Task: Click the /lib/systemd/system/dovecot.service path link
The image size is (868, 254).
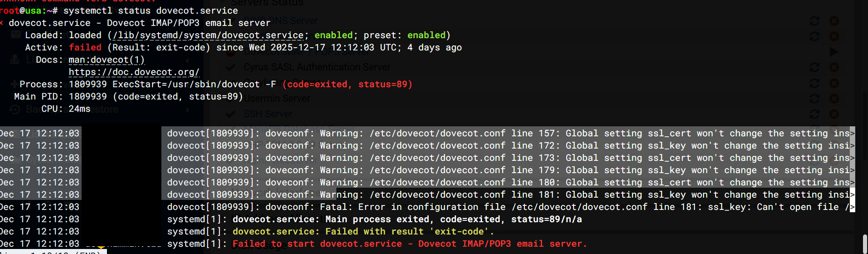Action: tap(208, 35)
